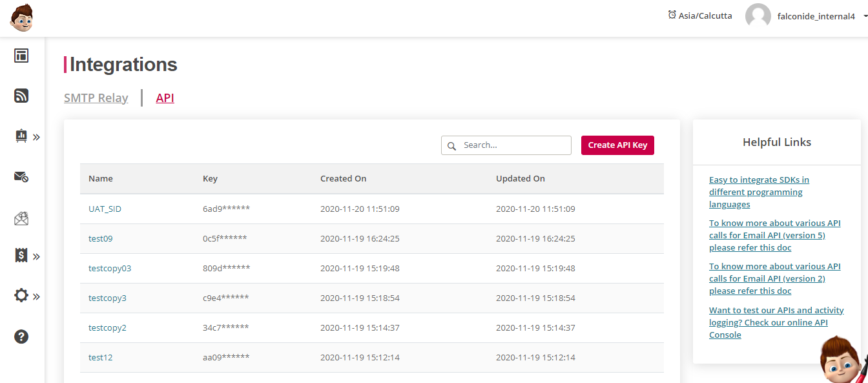Click the Asia/Calcutta timezone label

[x=705, y=16]
